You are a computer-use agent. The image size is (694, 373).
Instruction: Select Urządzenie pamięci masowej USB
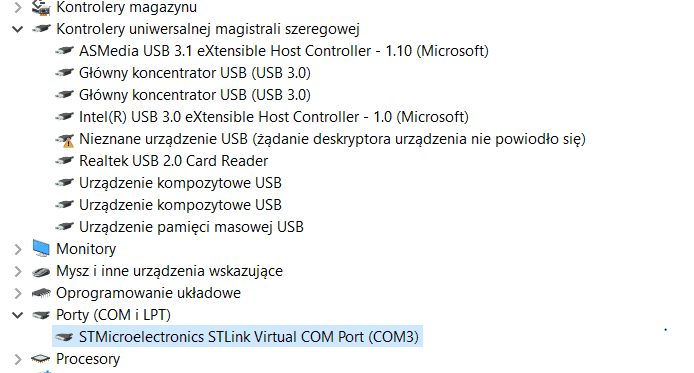(x=191, y=227)
